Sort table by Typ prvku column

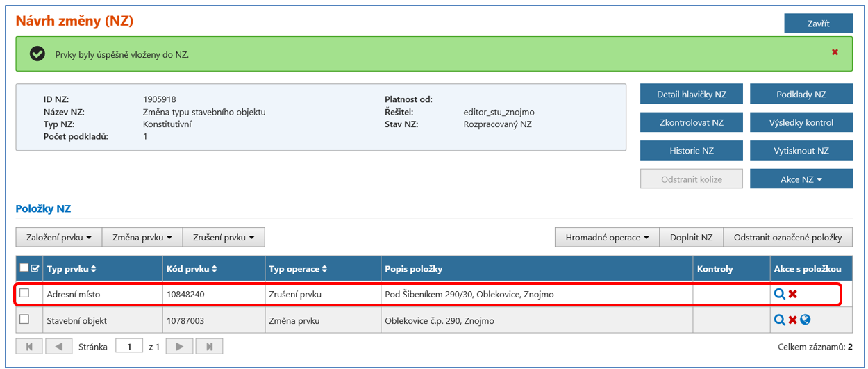[x=72, y=269]
